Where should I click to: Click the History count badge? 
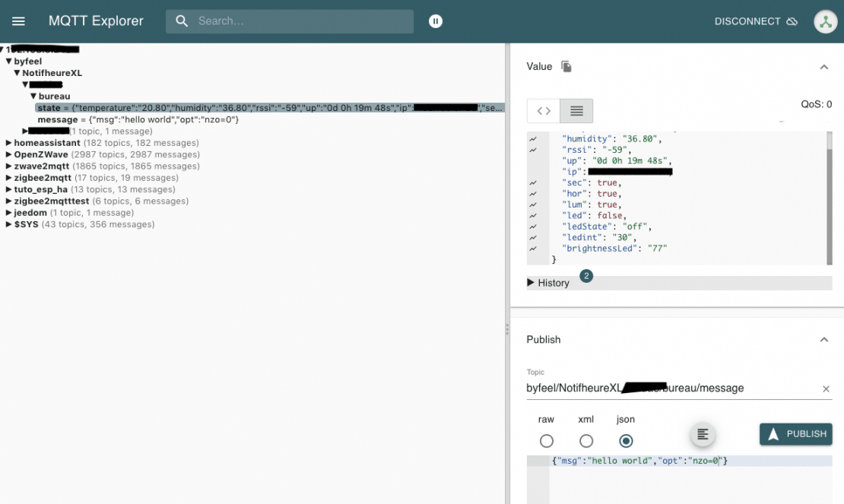pos(586,276)
